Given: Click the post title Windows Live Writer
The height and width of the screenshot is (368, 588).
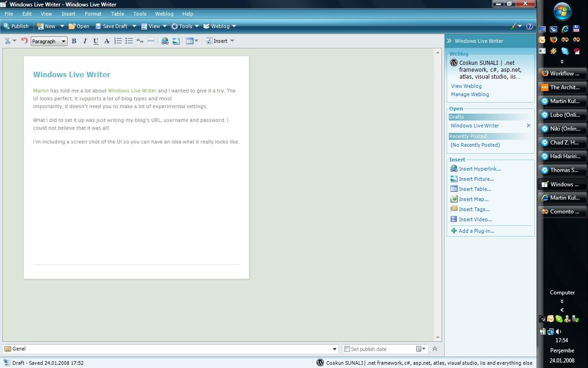Looking at the screenshot, I should (72, 75).
